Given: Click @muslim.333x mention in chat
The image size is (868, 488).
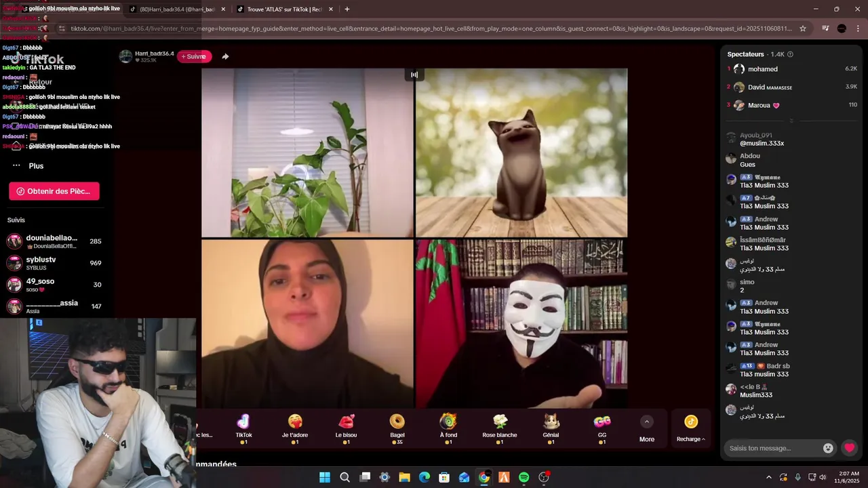Looking at the screenshot, I should click(x=762, y=144).
